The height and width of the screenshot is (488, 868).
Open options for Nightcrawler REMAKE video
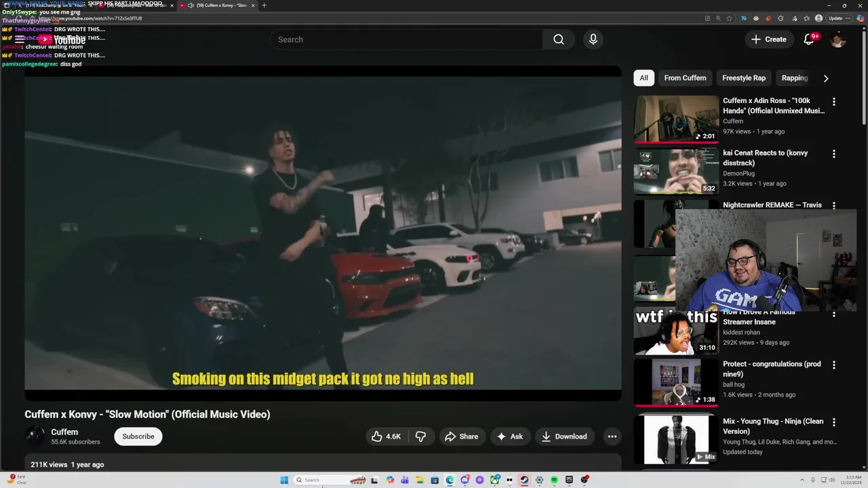click(834, 205)
